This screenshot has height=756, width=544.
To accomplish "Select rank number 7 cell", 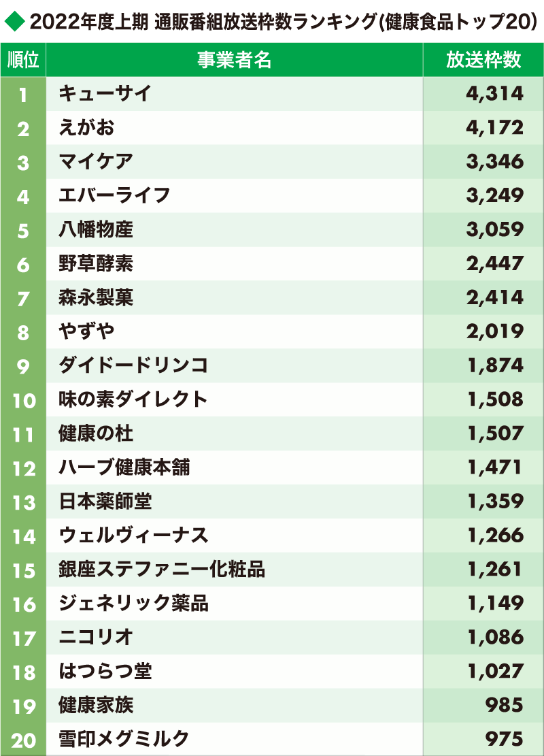I will pyautogui.click(x=23, y=297).
